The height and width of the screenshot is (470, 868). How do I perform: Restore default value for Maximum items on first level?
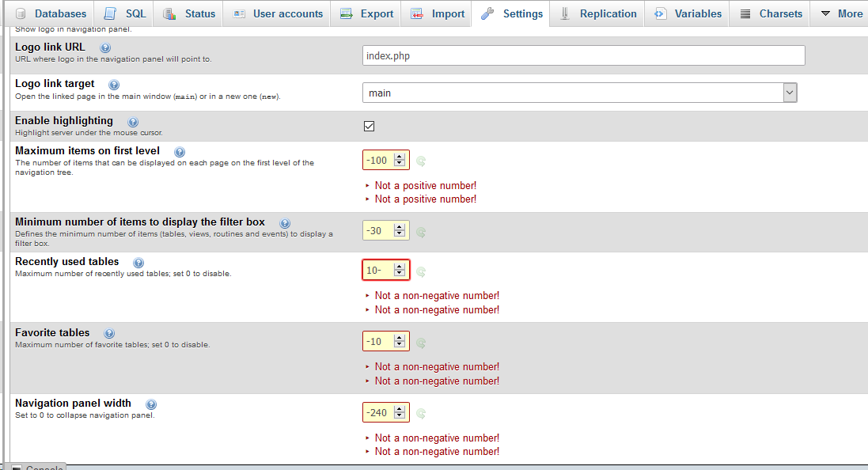pos(421,161)
